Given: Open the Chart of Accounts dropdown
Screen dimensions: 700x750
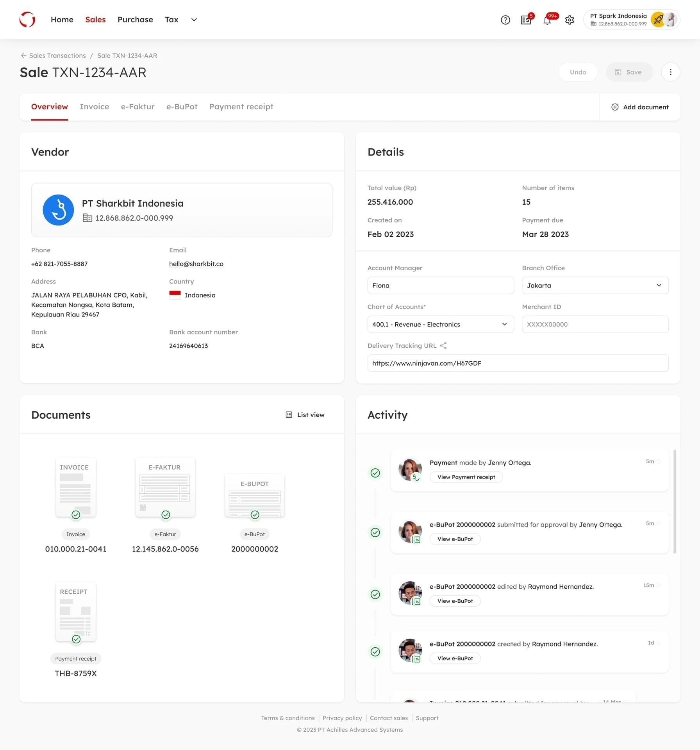Looking at the screenshot, I should (440, 325).
